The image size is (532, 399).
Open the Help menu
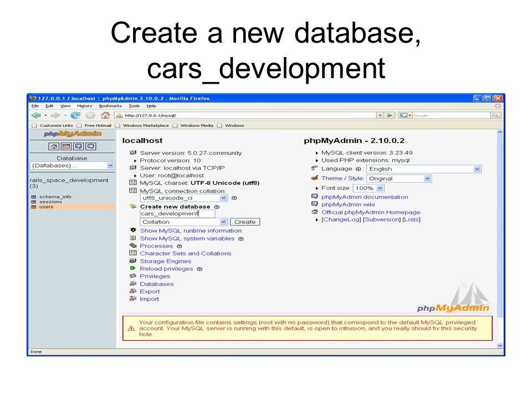(151, 106)
